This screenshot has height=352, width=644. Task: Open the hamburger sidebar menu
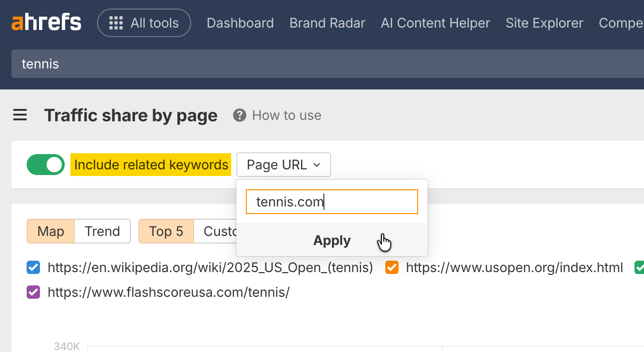[20, 115]
